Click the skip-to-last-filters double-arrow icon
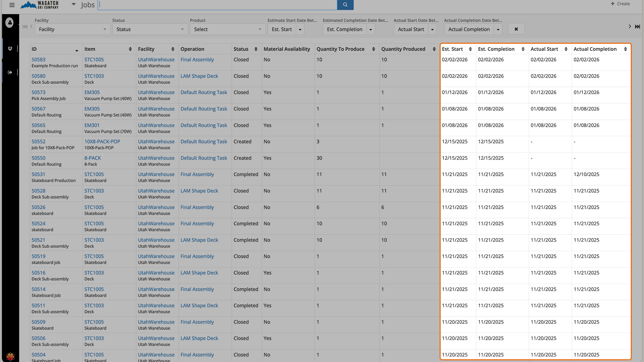 638,26
